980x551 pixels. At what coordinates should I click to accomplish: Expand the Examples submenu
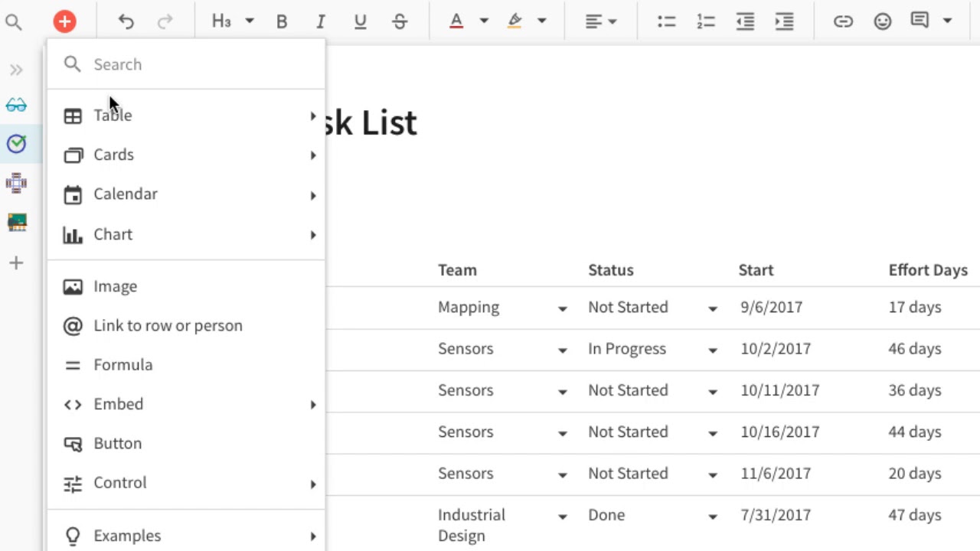pyautogui.click(x=186, y=536)
